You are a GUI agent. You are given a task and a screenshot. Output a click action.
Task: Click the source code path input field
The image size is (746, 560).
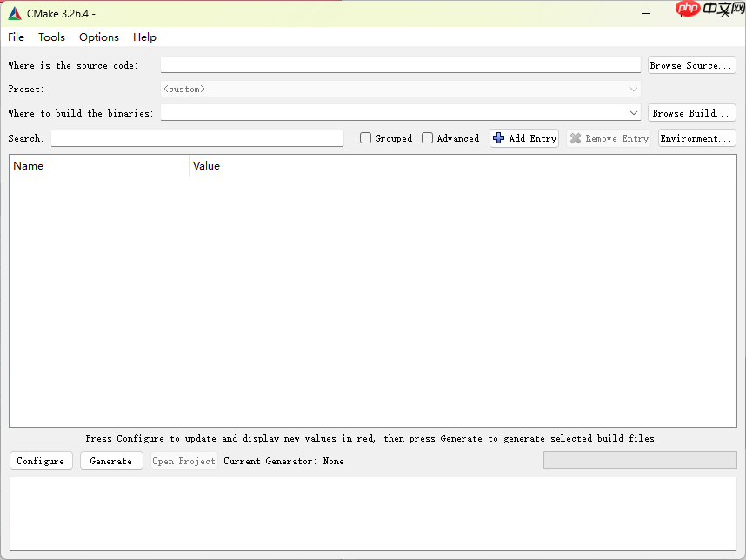pos(400,63)
